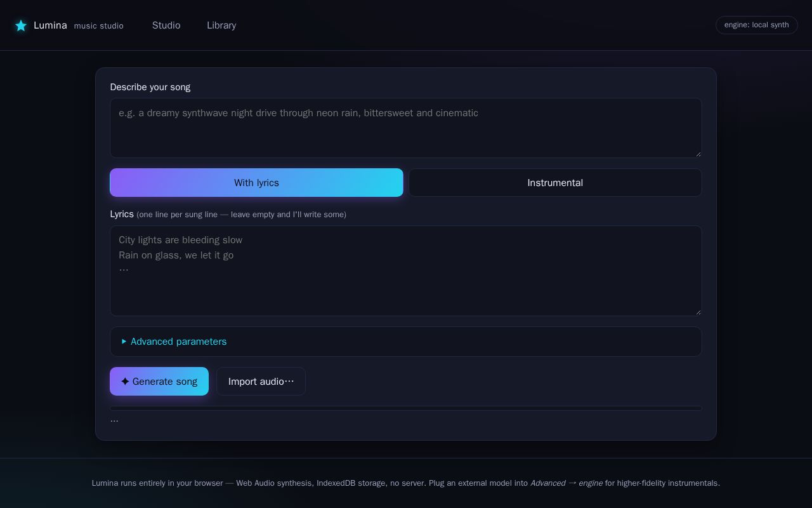The height and width of the screenshot is (508, 812).
Task: Open the Studio tab
Action: click(x=166, y=25)
